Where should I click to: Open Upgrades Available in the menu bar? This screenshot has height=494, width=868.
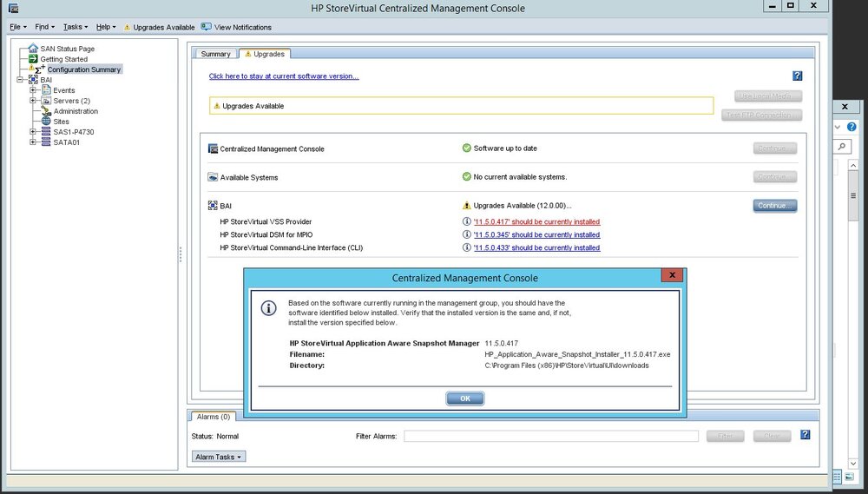[x=159, y=27]
